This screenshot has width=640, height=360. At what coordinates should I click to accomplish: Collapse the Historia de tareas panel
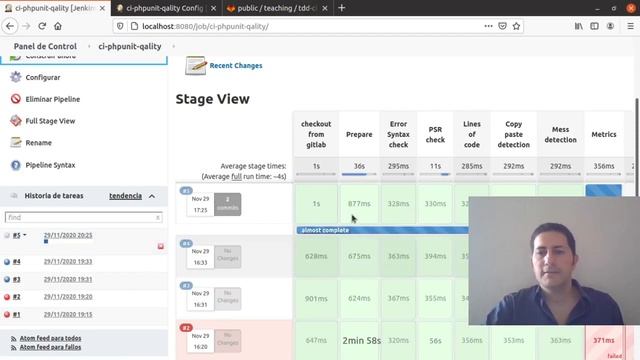pyautogui.click(x=152, y=196)
